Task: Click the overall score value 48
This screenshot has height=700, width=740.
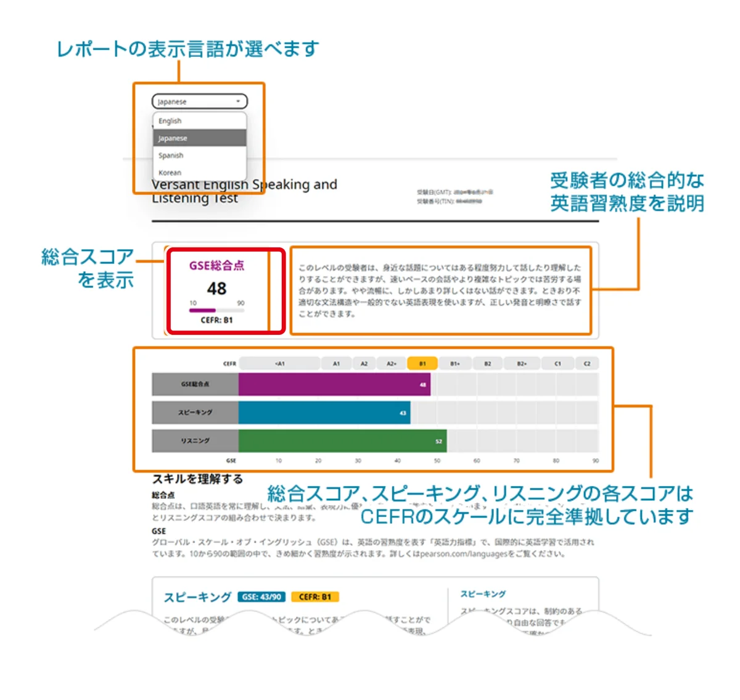Action: click(216, 289)
